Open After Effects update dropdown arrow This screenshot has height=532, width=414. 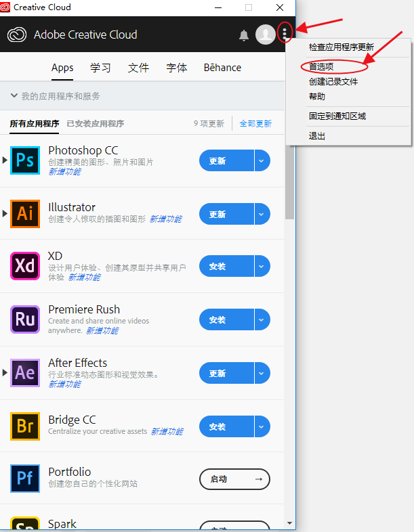pos(262,373)
